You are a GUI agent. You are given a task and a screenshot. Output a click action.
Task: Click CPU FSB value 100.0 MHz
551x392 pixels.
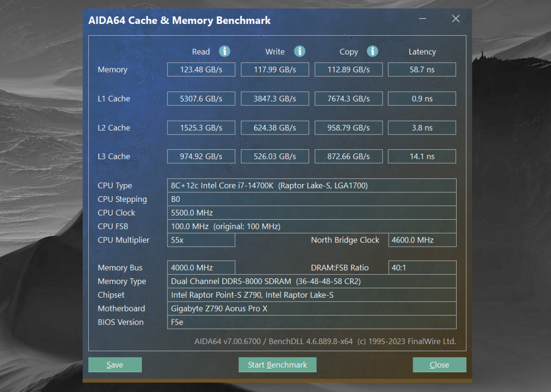(x=312, y=226)
